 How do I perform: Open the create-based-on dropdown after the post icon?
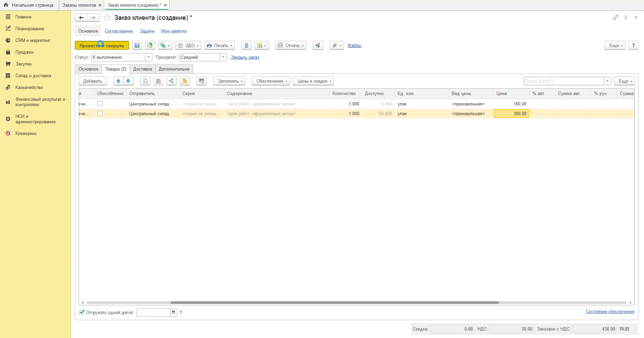tap(165, 45)
